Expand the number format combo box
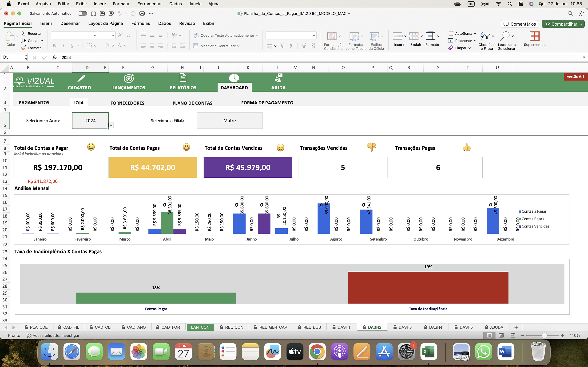 pos(314,35)
